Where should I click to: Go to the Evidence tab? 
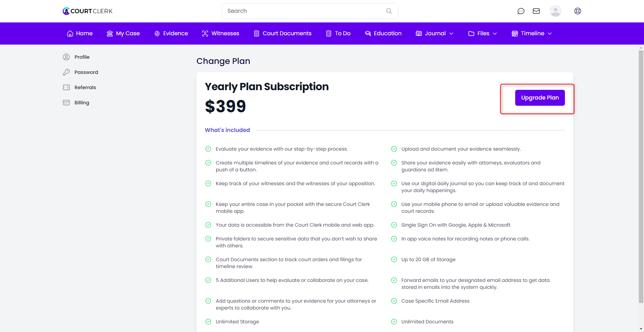[x=171, y=34]
